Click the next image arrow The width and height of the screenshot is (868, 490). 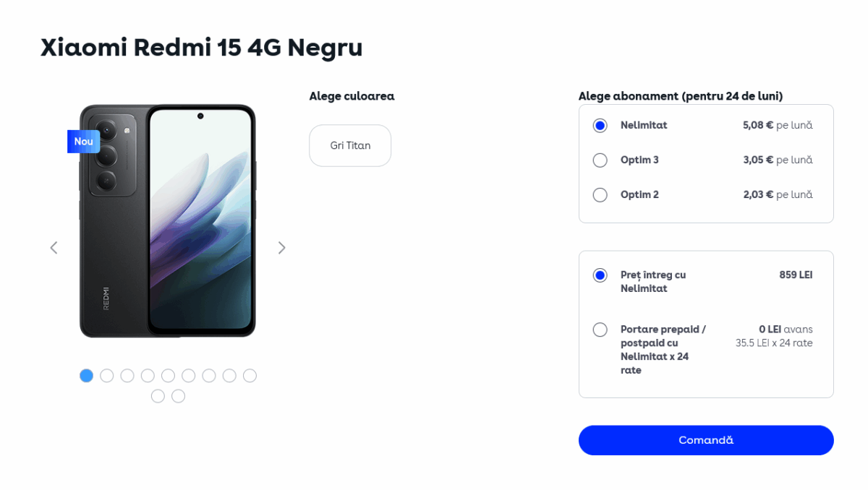[x=282, y=248]
